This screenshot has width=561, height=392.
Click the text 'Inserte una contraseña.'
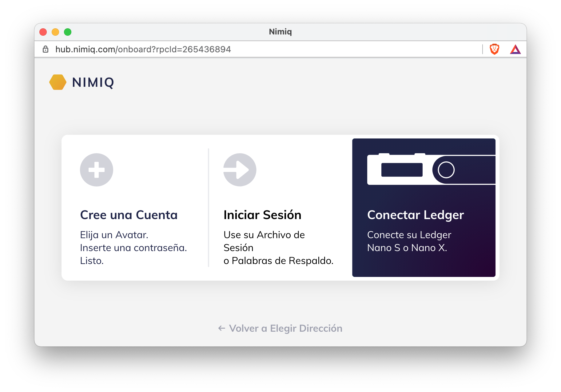133,248
